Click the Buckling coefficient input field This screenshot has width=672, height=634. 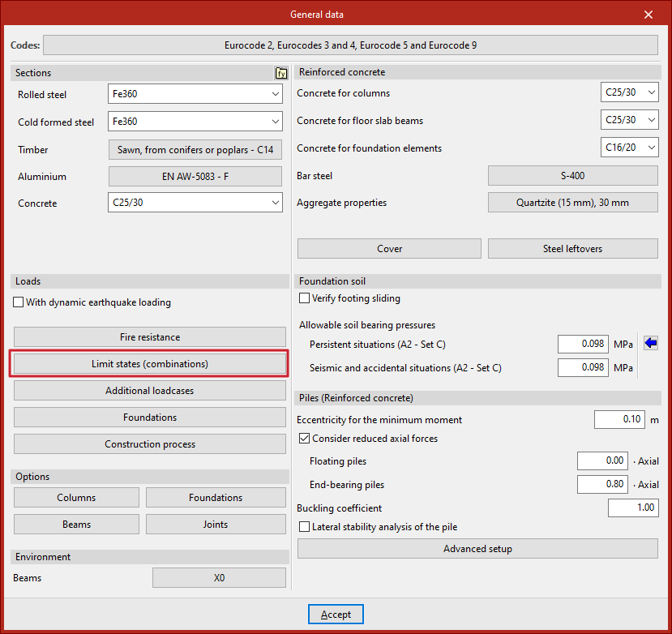(633, 508)
